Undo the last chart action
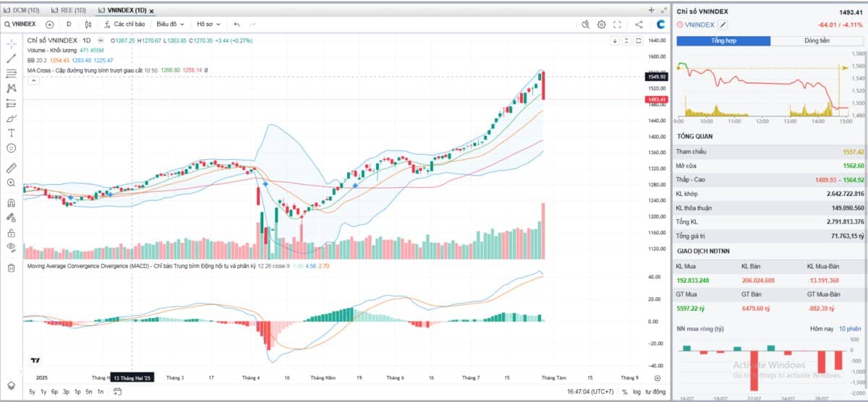The image size is (868, 402). [x=237, y=24]
